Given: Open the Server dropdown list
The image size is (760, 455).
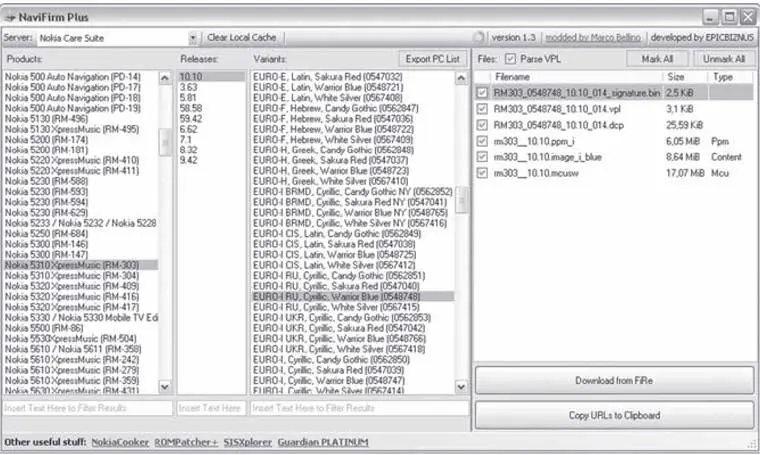Looking at the screenshot, I should [192, 38].
